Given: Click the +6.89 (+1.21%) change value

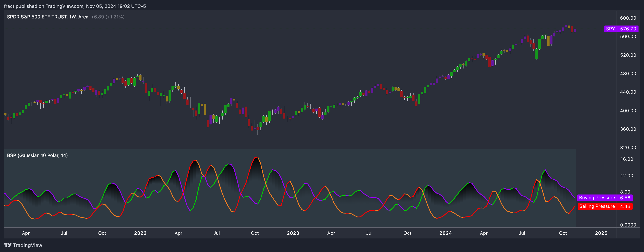Looking at the screenshot, I should point(108,17).
